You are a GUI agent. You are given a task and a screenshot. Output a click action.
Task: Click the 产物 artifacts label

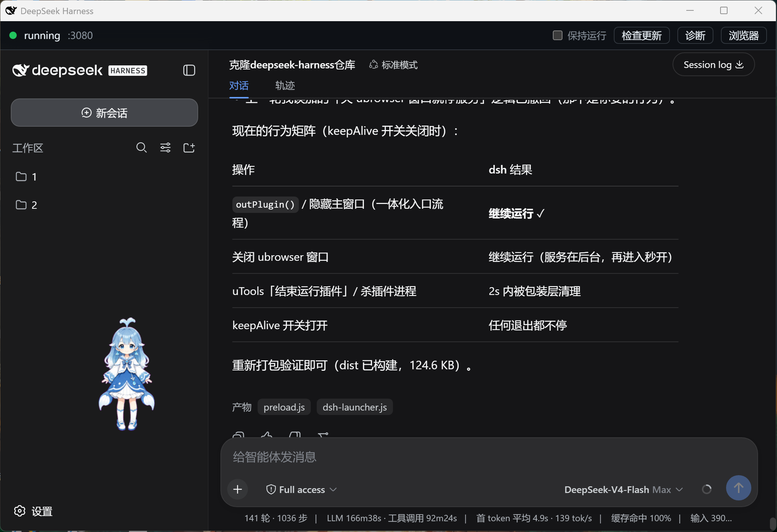tap(242, 407)
